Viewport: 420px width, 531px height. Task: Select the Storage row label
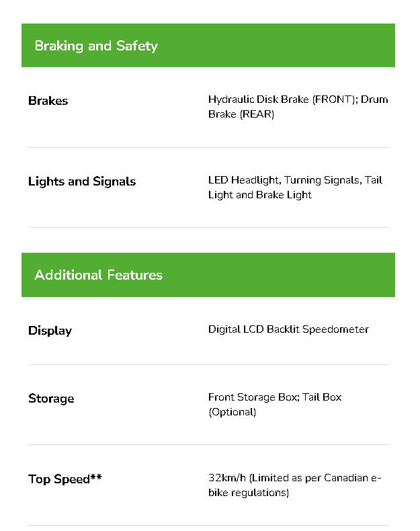point(51,399)
